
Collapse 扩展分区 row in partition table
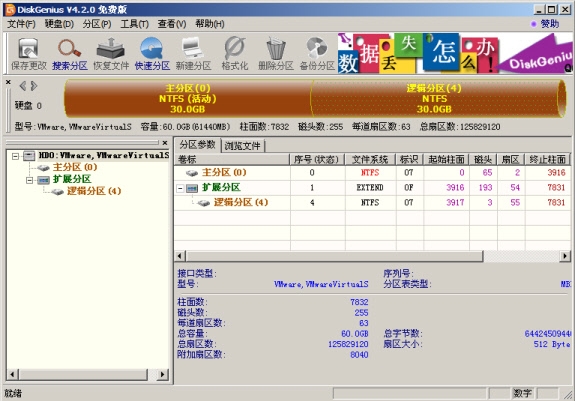click(x=180, y=188)
